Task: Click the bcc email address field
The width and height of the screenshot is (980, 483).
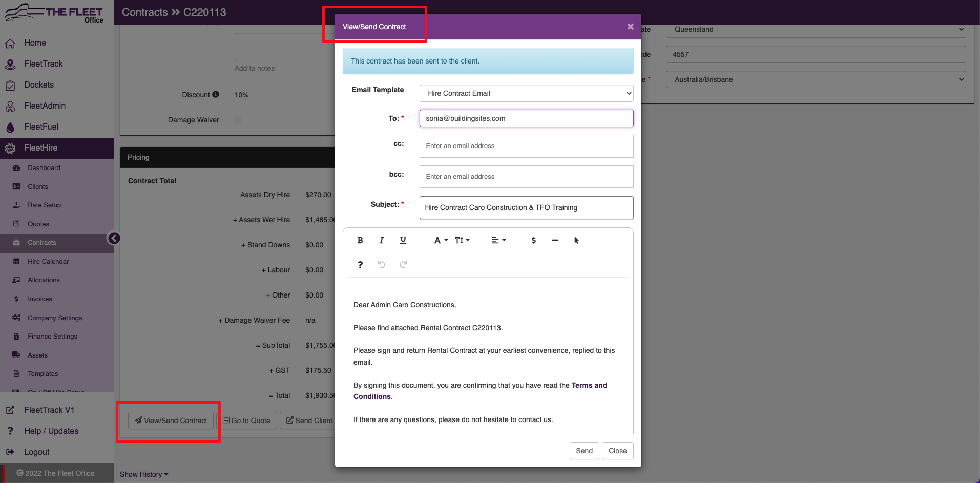Action: point(526,177)
